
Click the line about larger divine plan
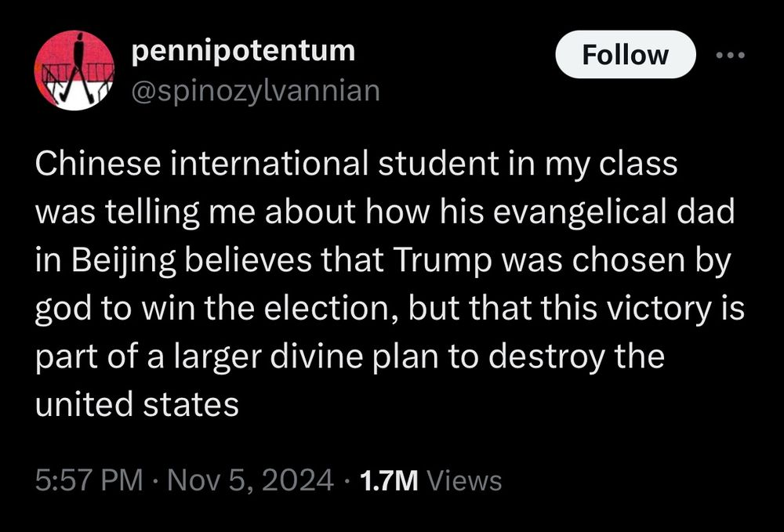pyautogui.click(x=350, y=356)
